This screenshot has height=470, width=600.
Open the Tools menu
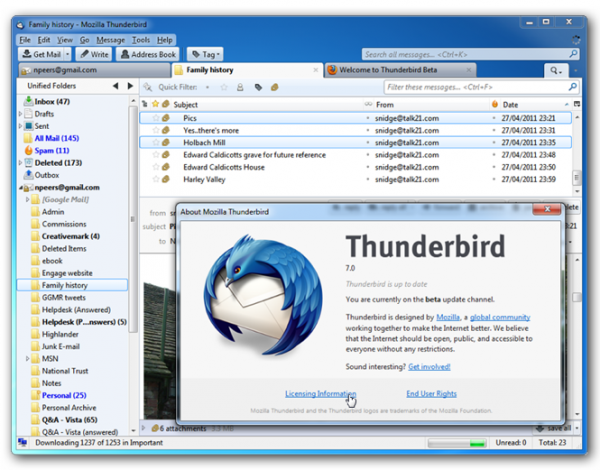coord(141,40)
